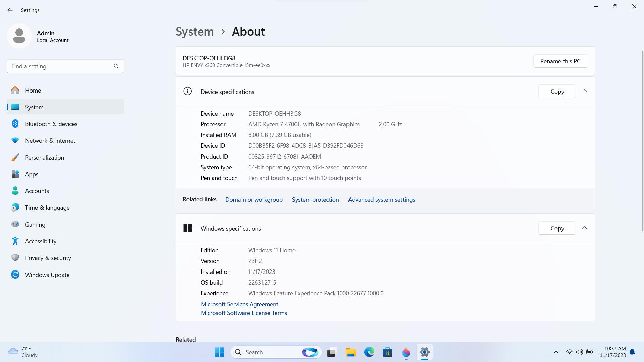Click the volume speaker tray icon
The image size is (644, 362).
coord(579,352)
